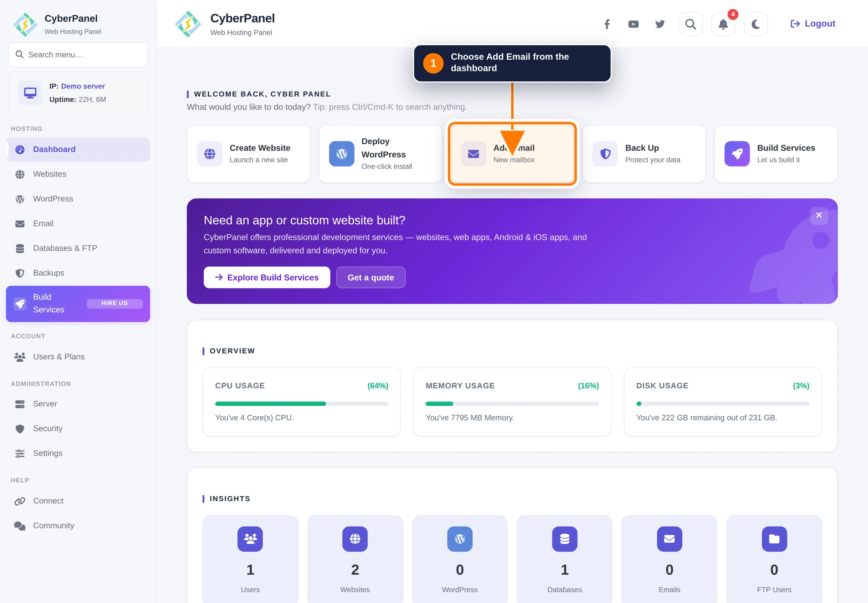Click the Logout link
Viewport: 868px width, 603px height.
(813, 24)
